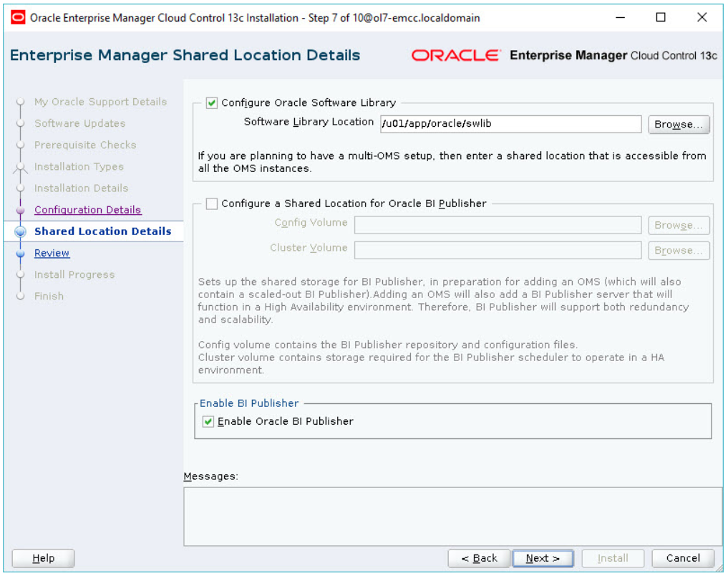This screenshot has width=728, height=576.
Task: Click Software Updates step
Action: pos(80,123)
